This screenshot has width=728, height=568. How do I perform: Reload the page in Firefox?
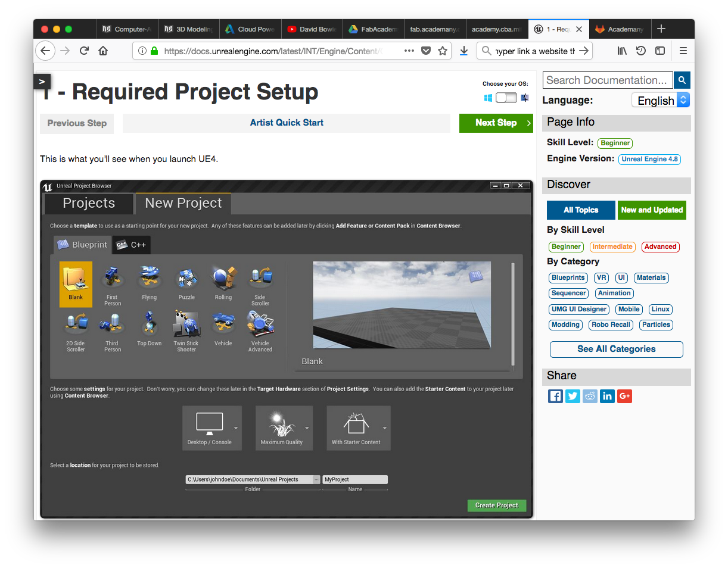click(84, 51)
